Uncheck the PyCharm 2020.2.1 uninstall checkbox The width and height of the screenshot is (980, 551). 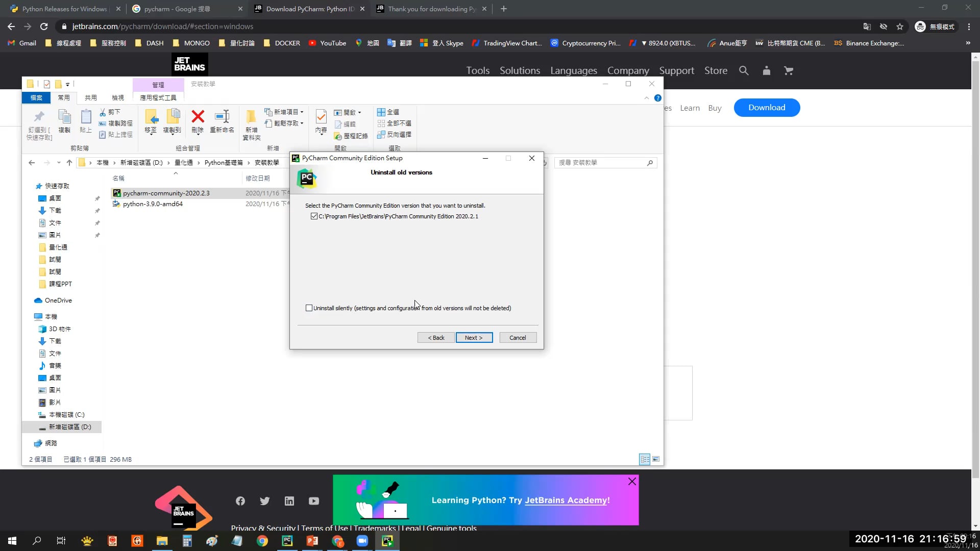pyautogui.click(x=314, y=216)
